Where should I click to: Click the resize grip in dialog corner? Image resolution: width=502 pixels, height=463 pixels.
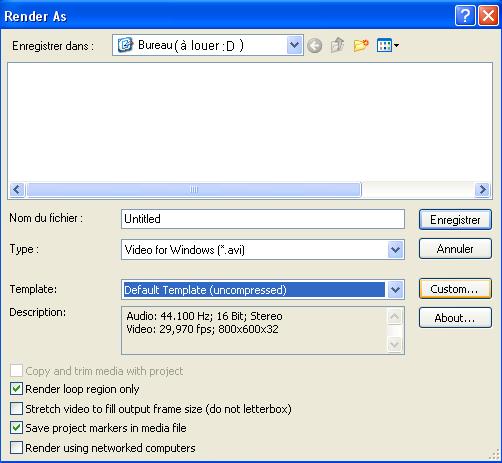tap(495, 455)
